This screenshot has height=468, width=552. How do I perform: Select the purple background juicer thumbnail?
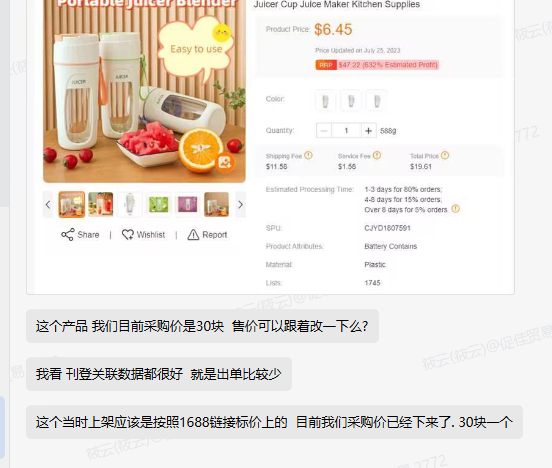point(188,205)
